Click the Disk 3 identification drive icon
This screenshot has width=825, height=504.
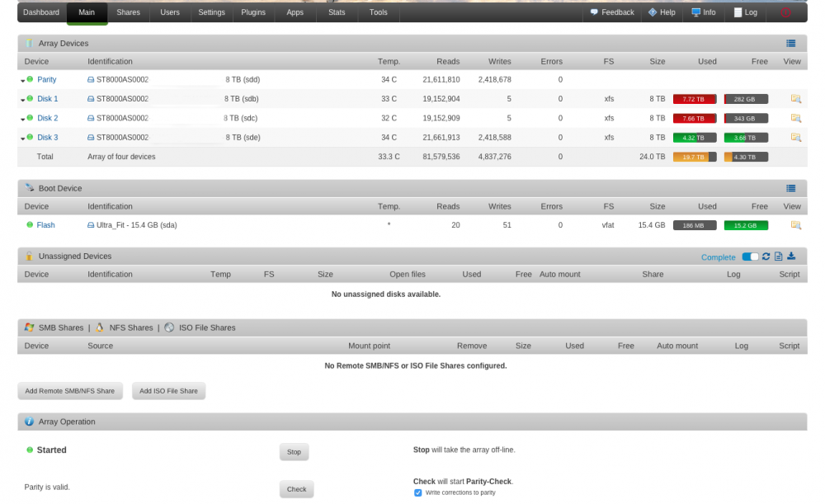point(91,137)
